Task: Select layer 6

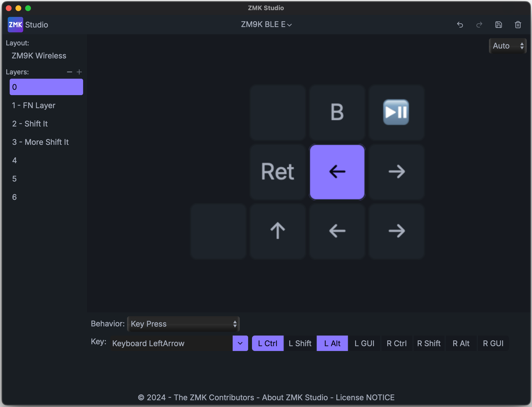Action: (46, 197)
